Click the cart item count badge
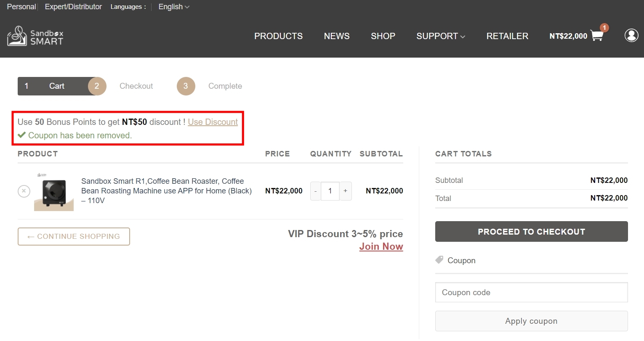 604,28
